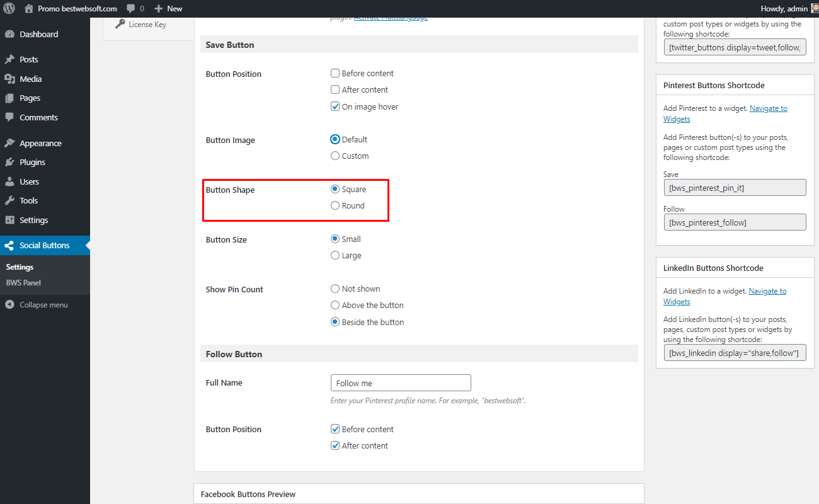Viewport: 819px width, 504px height.
Task: Select Default button image radio
Action: [335, 139]
